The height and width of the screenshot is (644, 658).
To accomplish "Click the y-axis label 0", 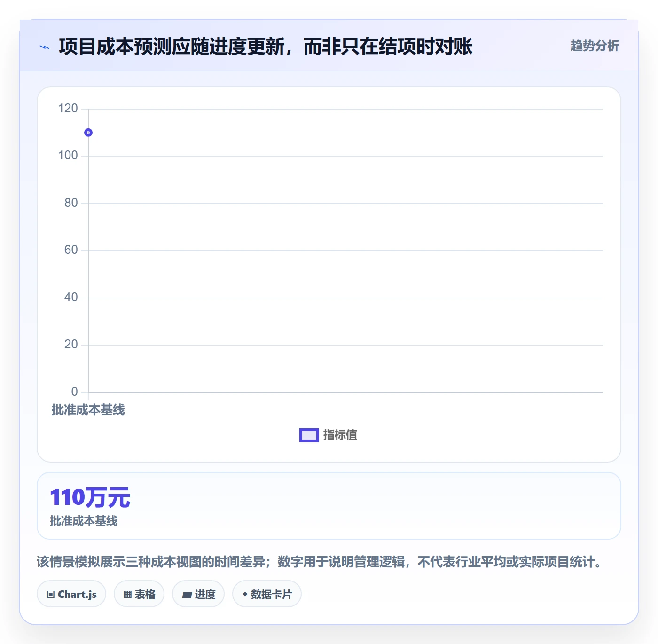I will pos(74,392).
